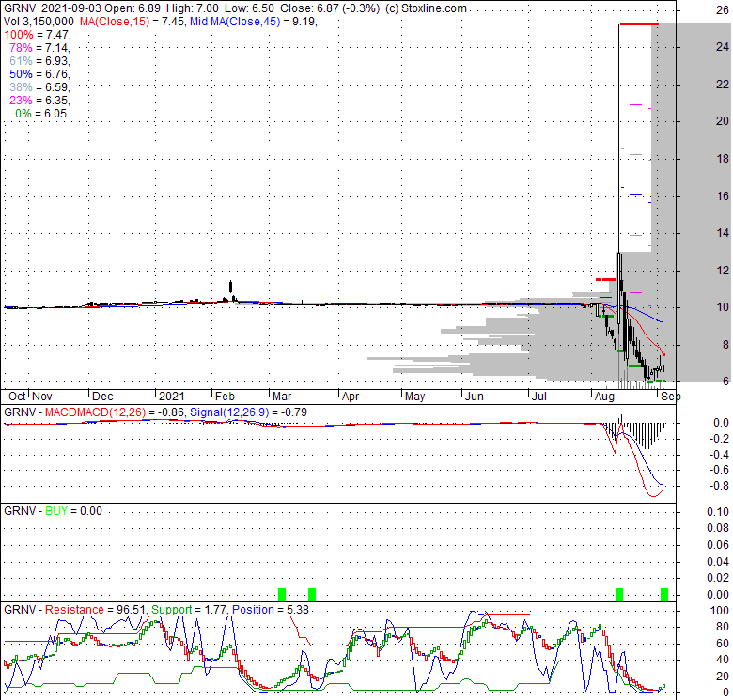
Task: Click the first green BUY signal bar in March
Action: (282, 595)
